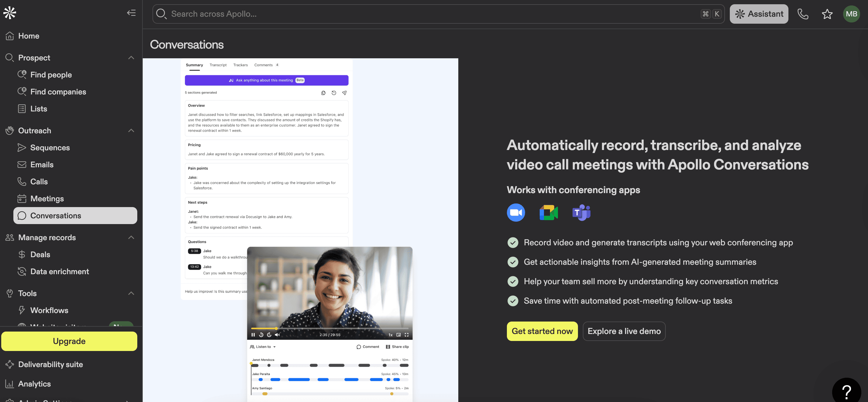Collapse the Outreach section in sidebar

pos(131,130)
